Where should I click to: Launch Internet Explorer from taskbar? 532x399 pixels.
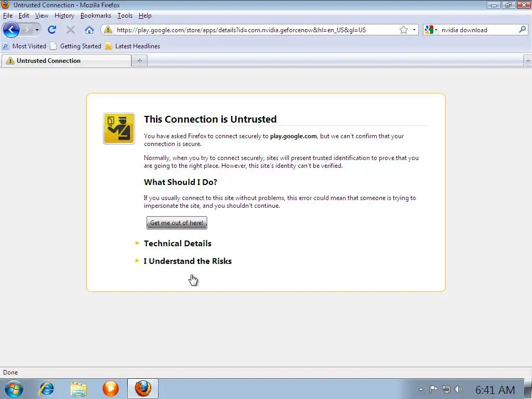46,389
